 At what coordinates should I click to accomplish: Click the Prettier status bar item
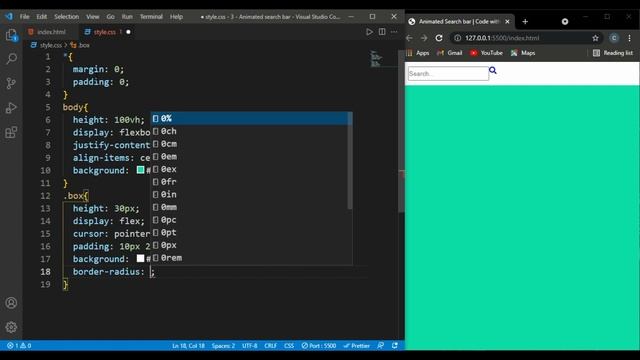pos(356,346)
